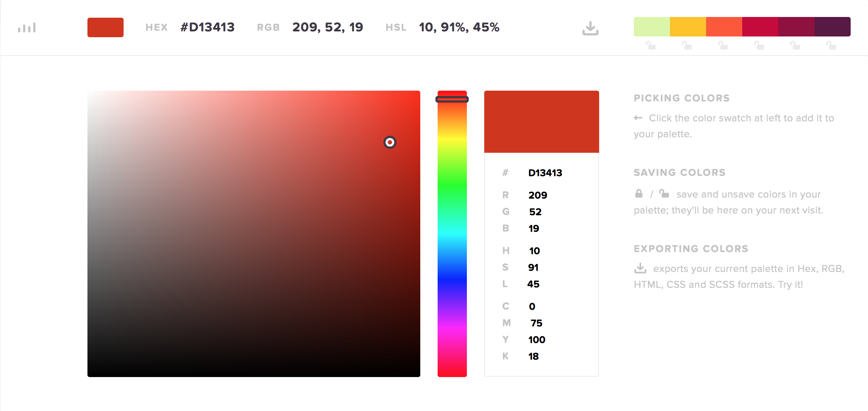868x411 pixels.
Task: Click the download icon in Exporting Colors text
Action: click(x=640, y=268)
